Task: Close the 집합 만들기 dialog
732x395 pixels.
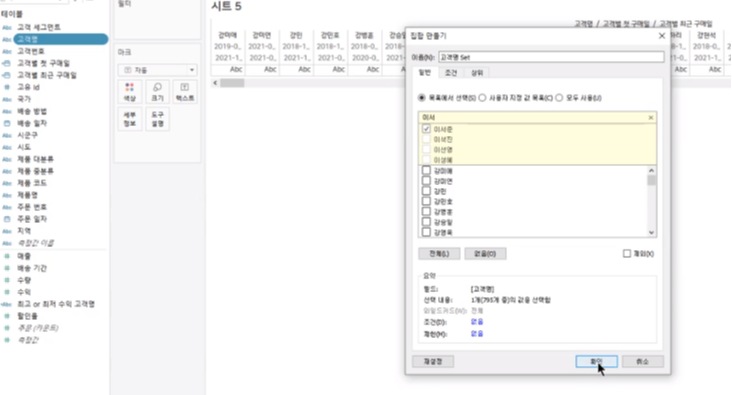Action: 662,36
